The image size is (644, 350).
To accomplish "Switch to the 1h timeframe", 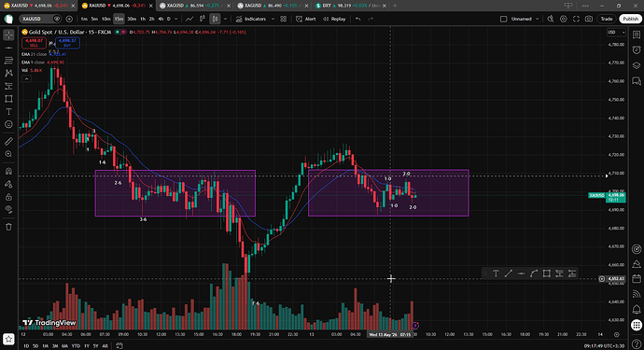I will coord(143,19).
